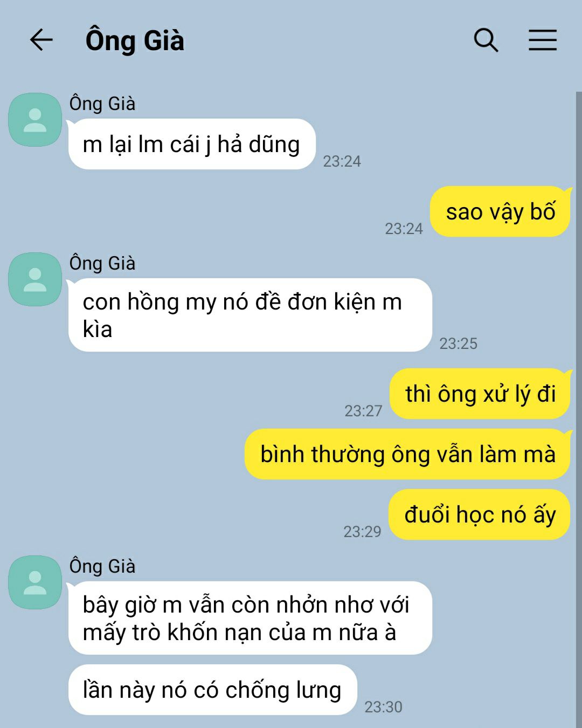Tap the avatar beside 'bây giờ m' message
Viewport: 582px width, 728px height.
click(35, 582)
